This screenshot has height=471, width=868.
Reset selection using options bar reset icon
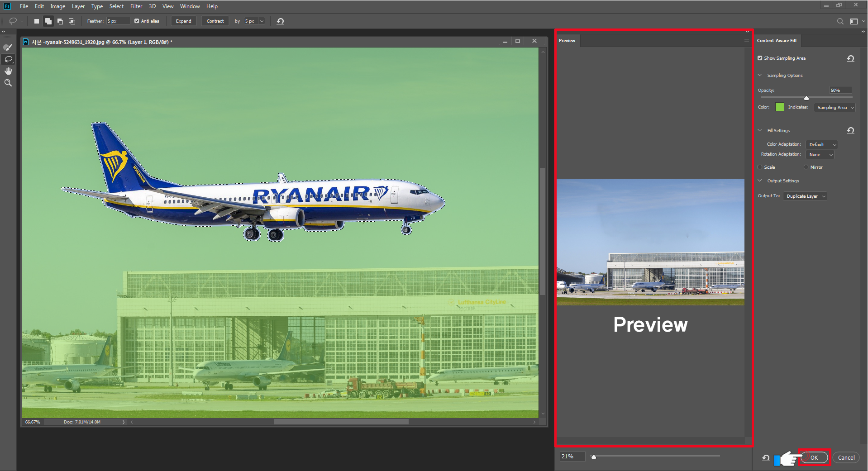click(x=280, y=21)
